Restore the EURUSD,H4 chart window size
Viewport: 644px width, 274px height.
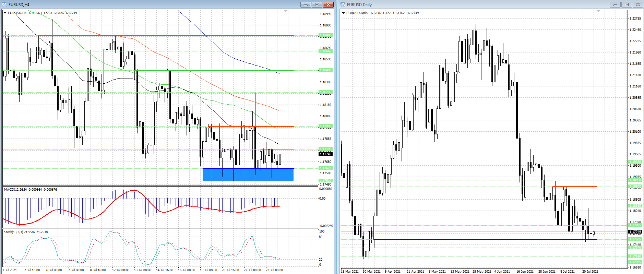coord(317,4)
